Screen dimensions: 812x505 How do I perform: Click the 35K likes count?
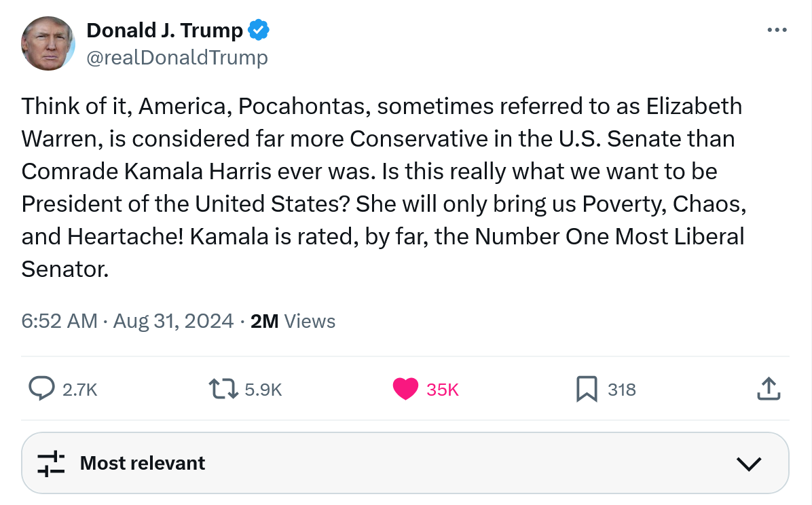click(443, 390)
